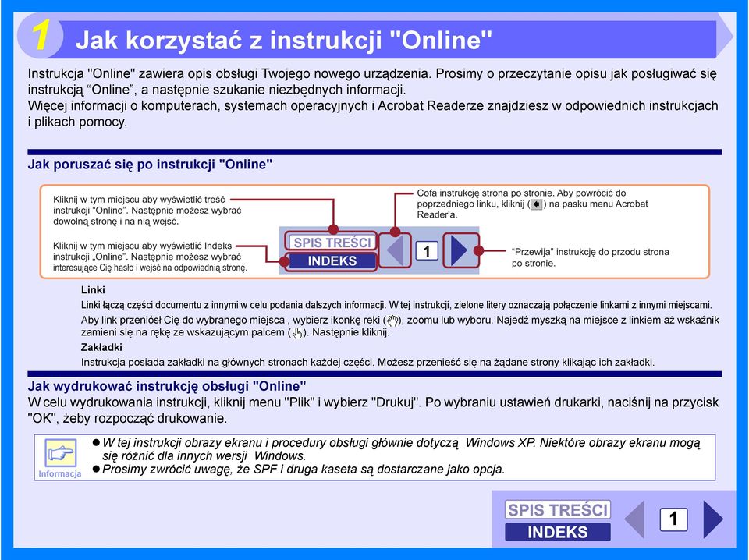The height and width of the screenshot is (560, 749).
Task: Click the Acrobat back-arrow icon in text
Action: tap(537, 204)
